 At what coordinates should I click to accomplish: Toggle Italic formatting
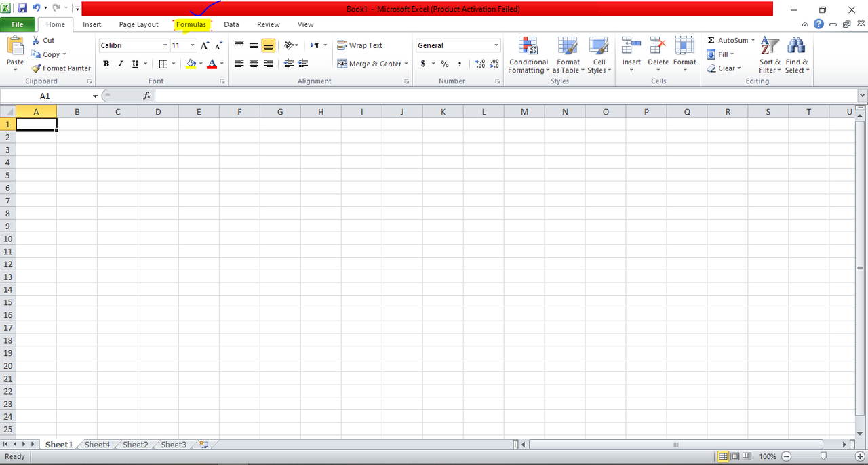[121, 64]
